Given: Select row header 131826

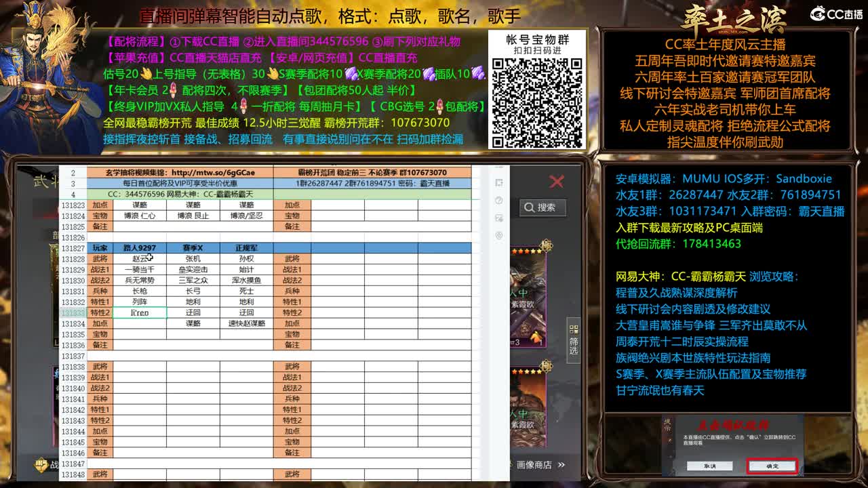Looking at the screenshot, I should [x=73, y=238].
